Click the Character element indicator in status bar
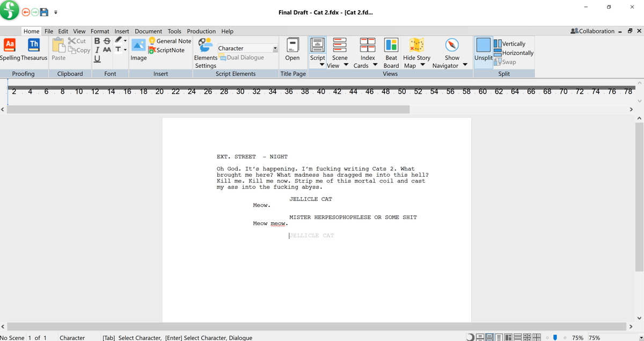 click(72, 338)
